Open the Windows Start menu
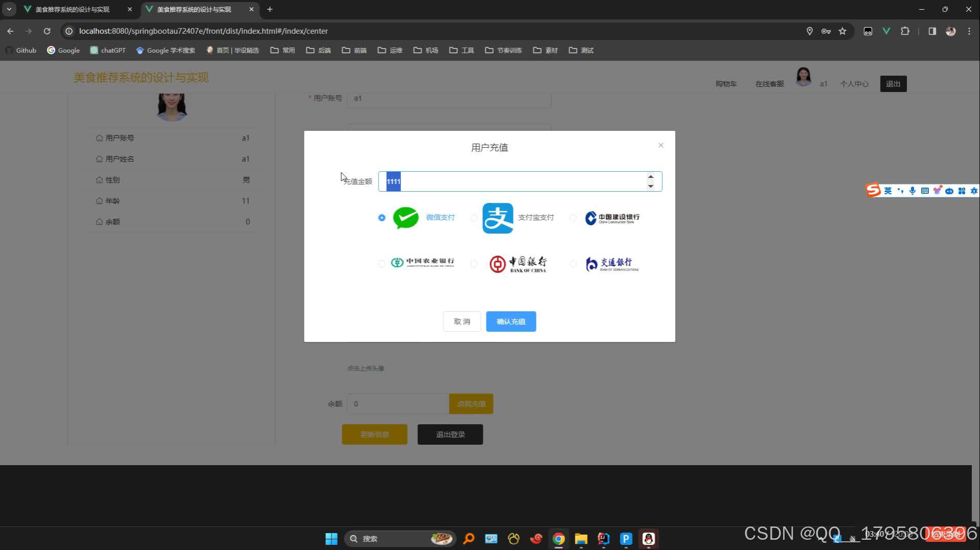This screenshot has height=550, width=980. click(x=331, y=539)
